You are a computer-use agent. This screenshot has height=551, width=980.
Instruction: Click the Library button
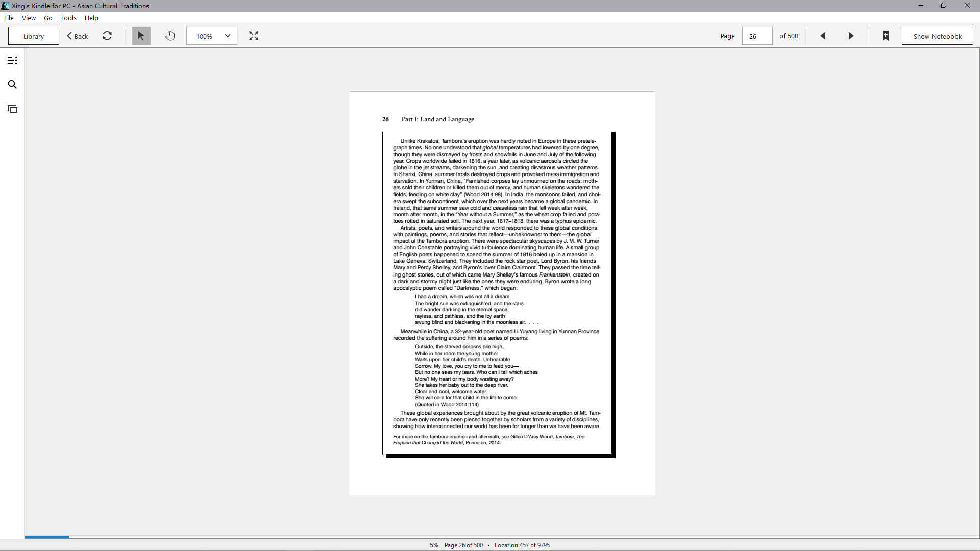coord(34,36)
